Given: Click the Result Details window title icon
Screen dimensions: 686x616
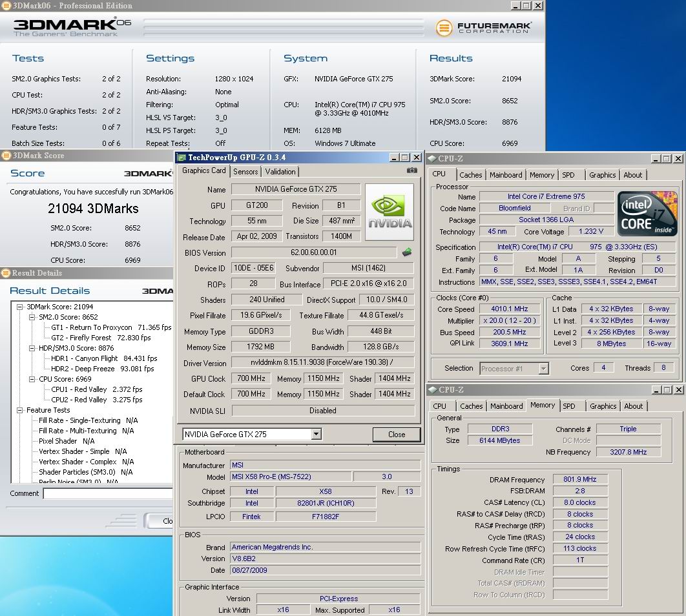Looking at the screenshot, I should (6, 272).
